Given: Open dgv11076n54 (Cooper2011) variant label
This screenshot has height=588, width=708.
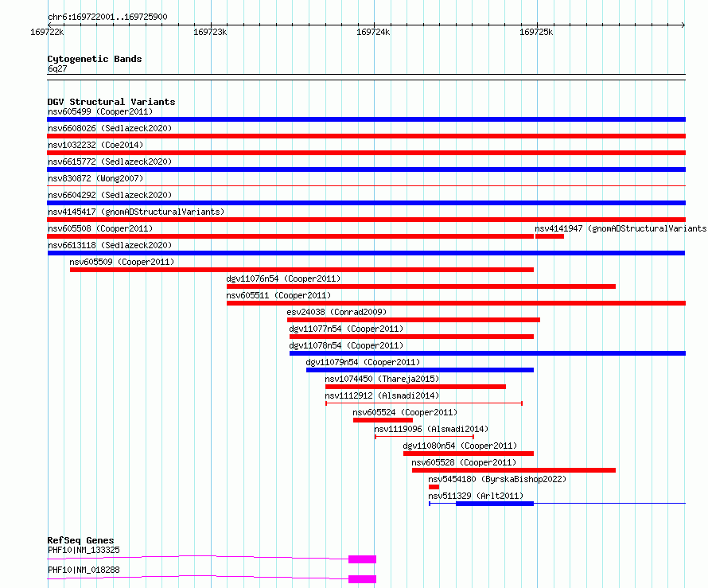Looking at the screenshot, I should point(283,278).
